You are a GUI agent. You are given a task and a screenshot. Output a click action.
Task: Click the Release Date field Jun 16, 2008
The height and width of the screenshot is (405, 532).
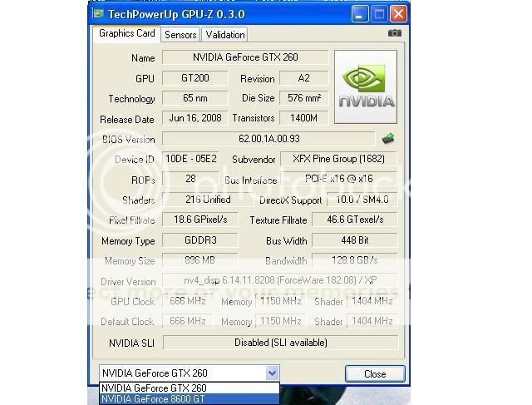(195, 118)
